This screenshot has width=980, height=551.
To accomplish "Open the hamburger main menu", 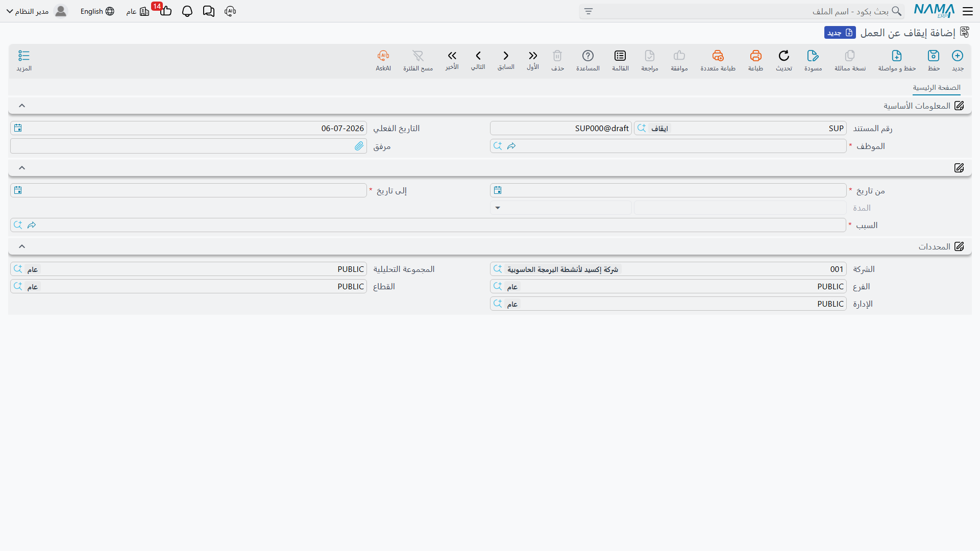I will pos(968,11).
